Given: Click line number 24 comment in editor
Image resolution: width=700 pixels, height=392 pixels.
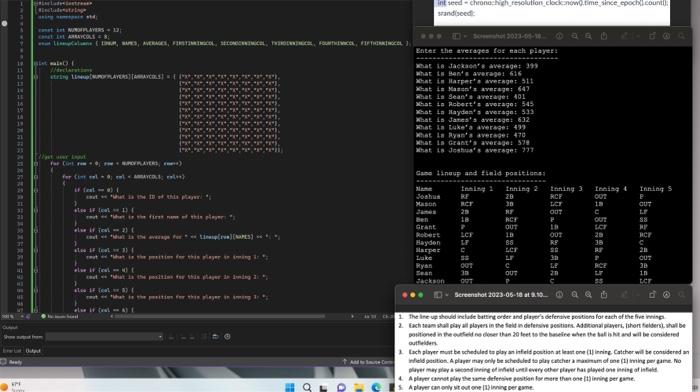Looking at the screenshot, I should point(62,157).
